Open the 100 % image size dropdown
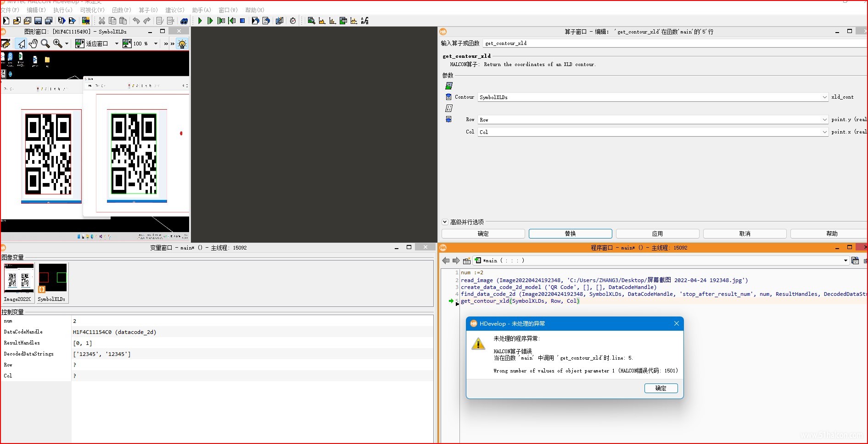This screenshot has height=444, width=868. click(156, 44)
